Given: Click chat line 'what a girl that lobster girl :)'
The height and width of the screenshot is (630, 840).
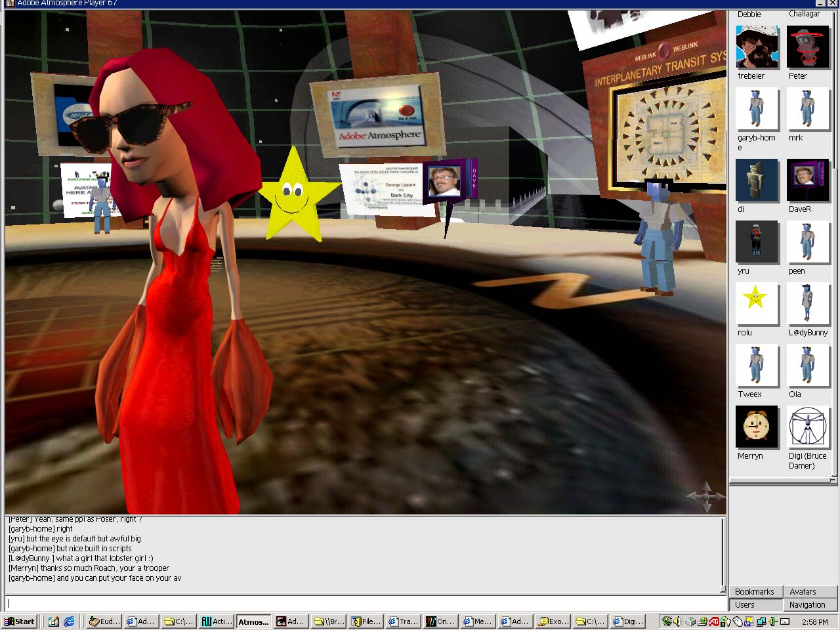Looking at the screenshot, I should pos(104,558).
